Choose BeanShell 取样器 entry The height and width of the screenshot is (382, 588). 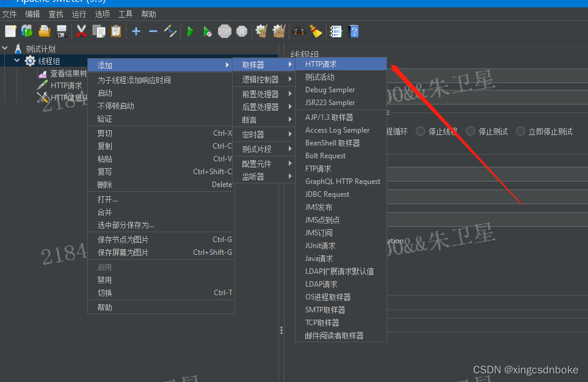pyautogui.click(x=341, y=143)
